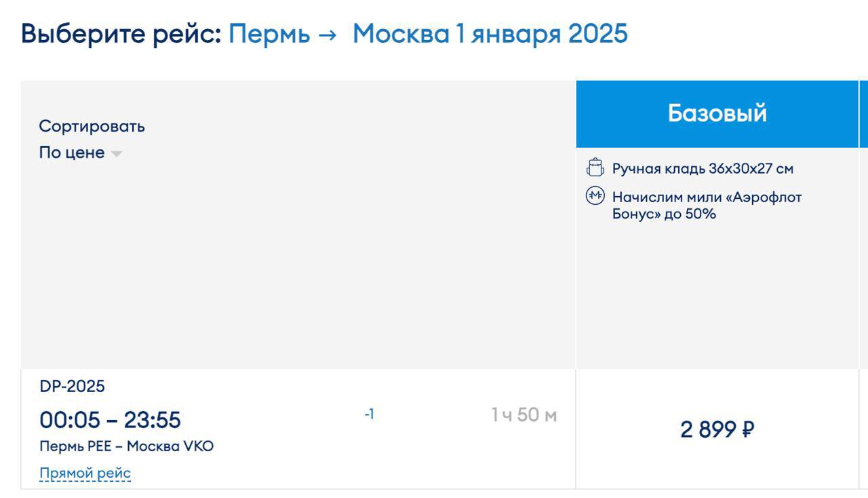Viewport: 868px width, 498px height.
Task: Select the 00:05 – 23:55 flight time
Action: (110, 420)
